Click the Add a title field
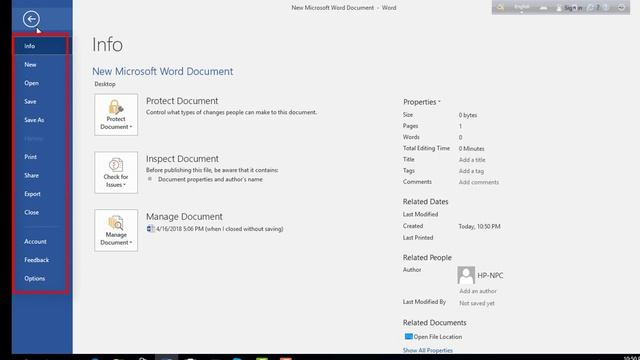The image size is (640, 360). (472, 160)
